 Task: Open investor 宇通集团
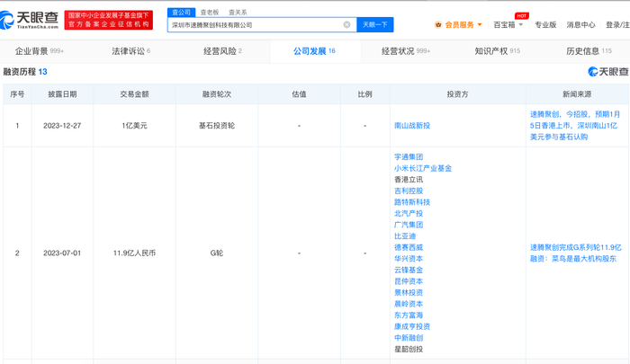pyautogui.click(x=409, y=157)
